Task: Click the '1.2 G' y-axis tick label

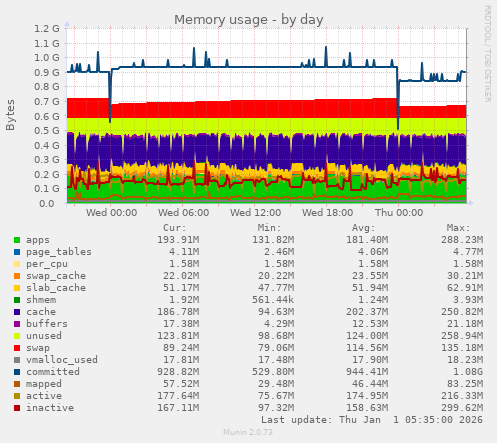Action: pyautogui.click(x=47, y=29)
